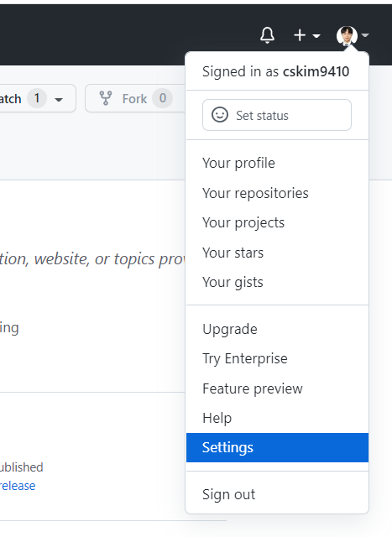Click the Set status button
This screenshot has width=392, height=537.
click(x=277, y=115)
